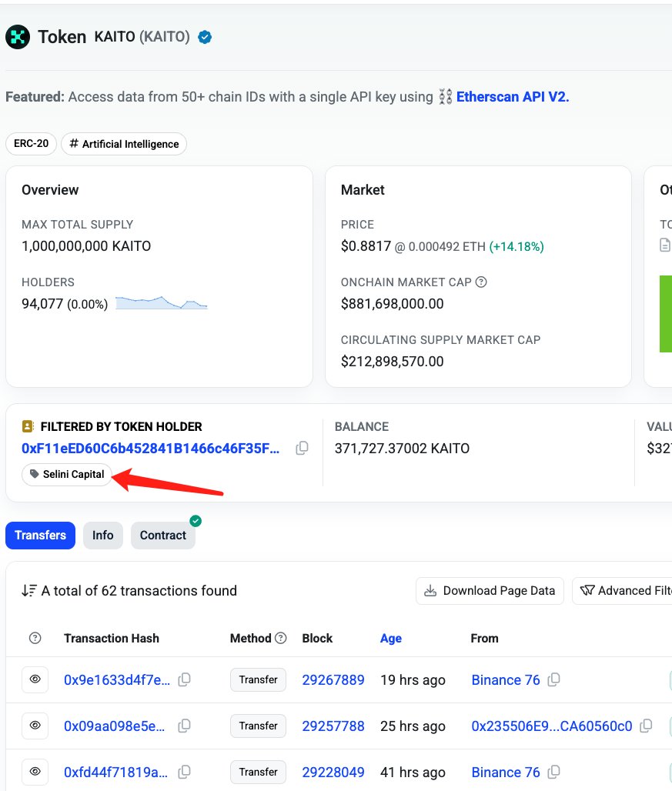Select the circulating market cap $212,898,570.00
The width and height of the screenshot is (672, 791).
(392, 362)
